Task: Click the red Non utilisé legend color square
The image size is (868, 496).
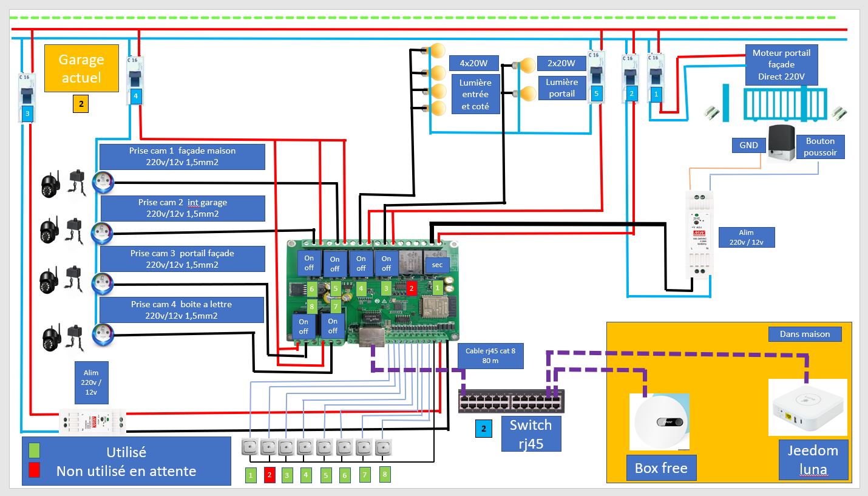Action: pos(35,470)
